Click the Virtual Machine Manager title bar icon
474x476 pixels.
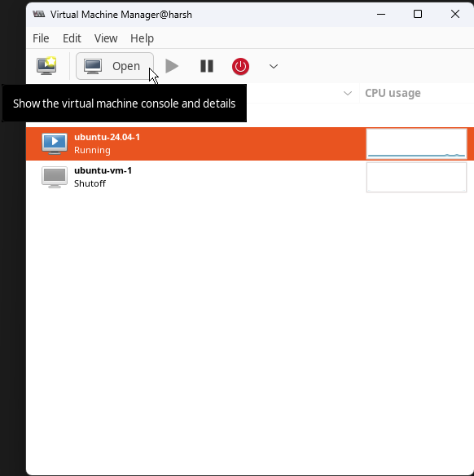[x=39, y=14]
